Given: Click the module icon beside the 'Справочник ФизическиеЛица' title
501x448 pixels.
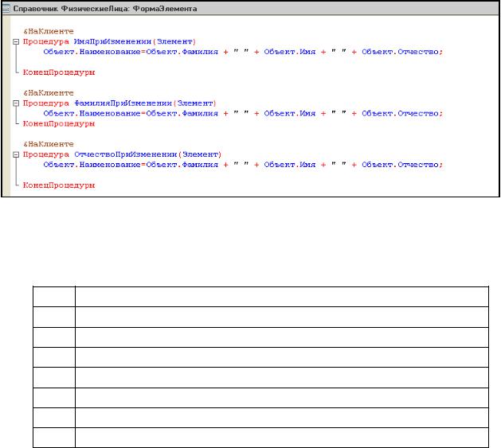Looking at the screenshot, I should point(6,9).
